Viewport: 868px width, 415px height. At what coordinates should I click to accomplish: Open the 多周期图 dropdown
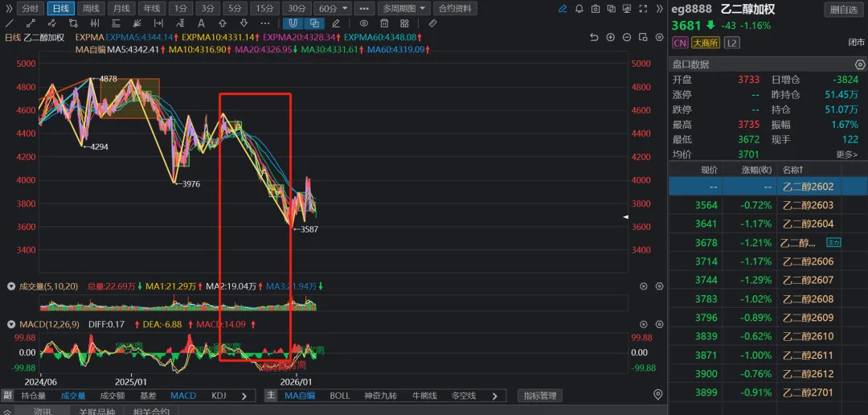click(404, 8)
